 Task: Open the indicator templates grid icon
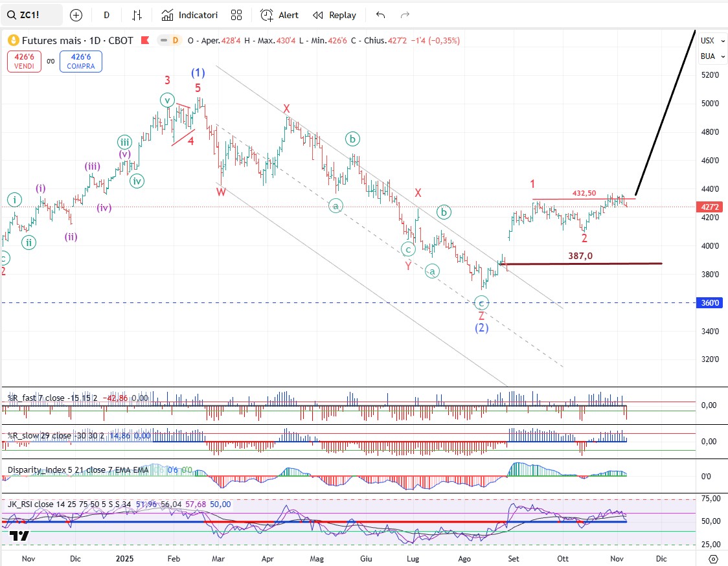[x=236, y=15]
